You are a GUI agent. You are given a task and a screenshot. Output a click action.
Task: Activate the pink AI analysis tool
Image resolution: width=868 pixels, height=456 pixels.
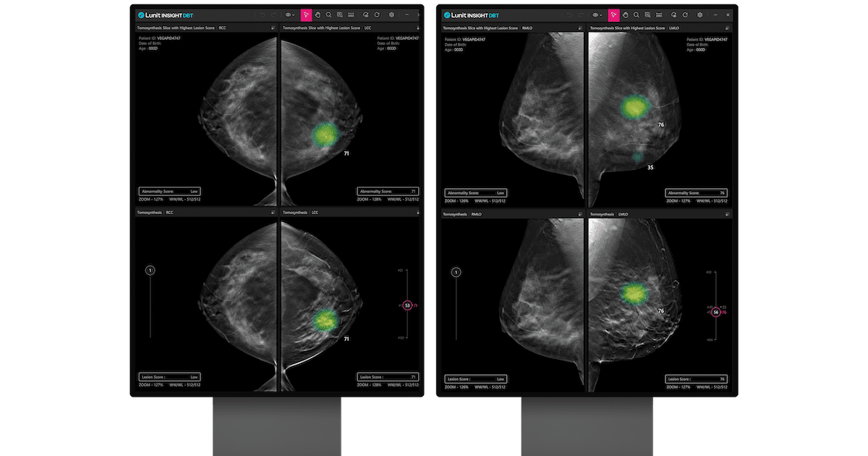tap(306, 14)
